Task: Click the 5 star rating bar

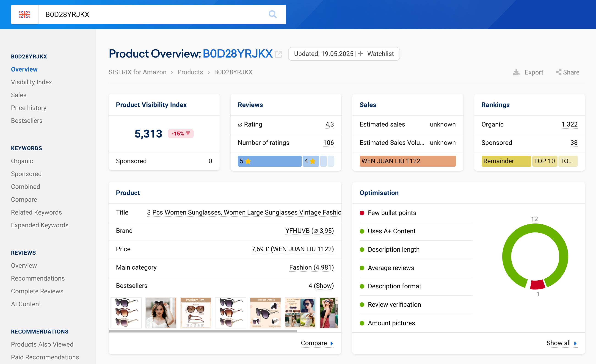Action: (x=269, y=161)
